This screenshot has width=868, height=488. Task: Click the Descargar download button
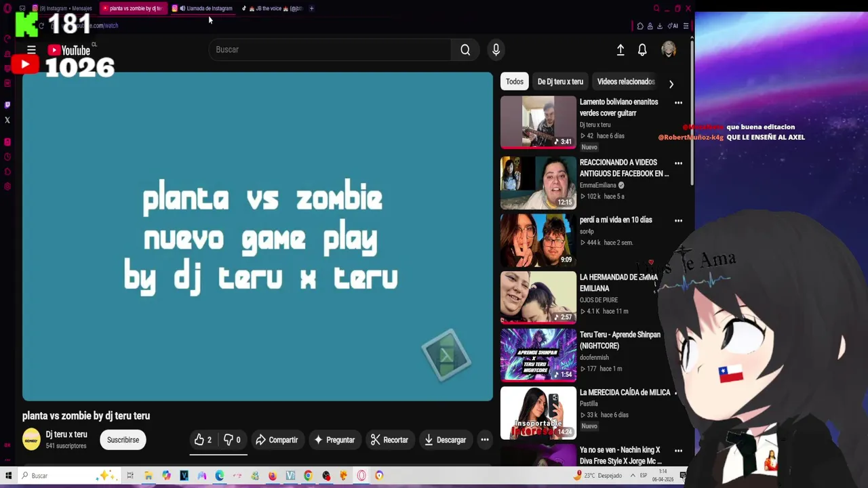tap(446, 440)
